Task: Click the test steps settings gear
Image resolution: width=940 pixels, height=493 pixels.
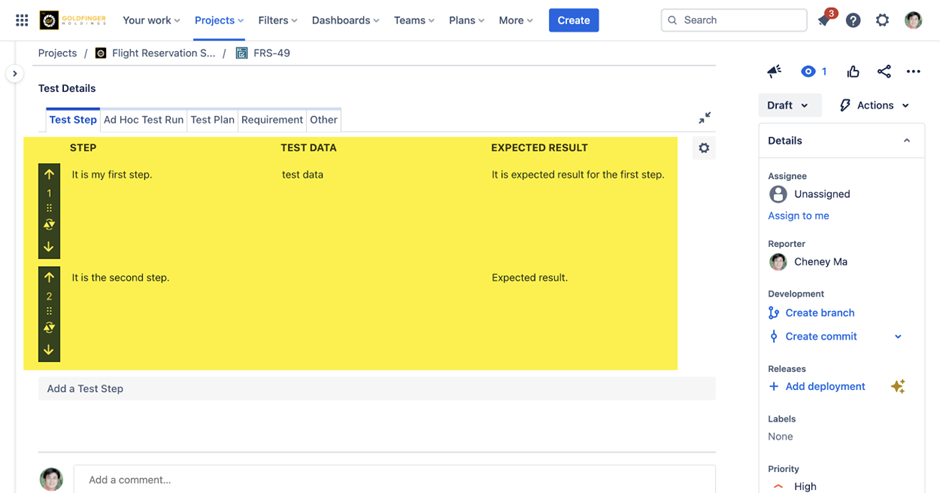Action: pos(704,148)
